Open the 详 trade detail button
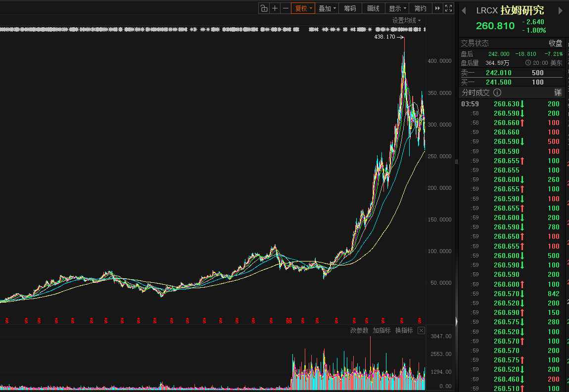569x392 pixels. point(558,93)
